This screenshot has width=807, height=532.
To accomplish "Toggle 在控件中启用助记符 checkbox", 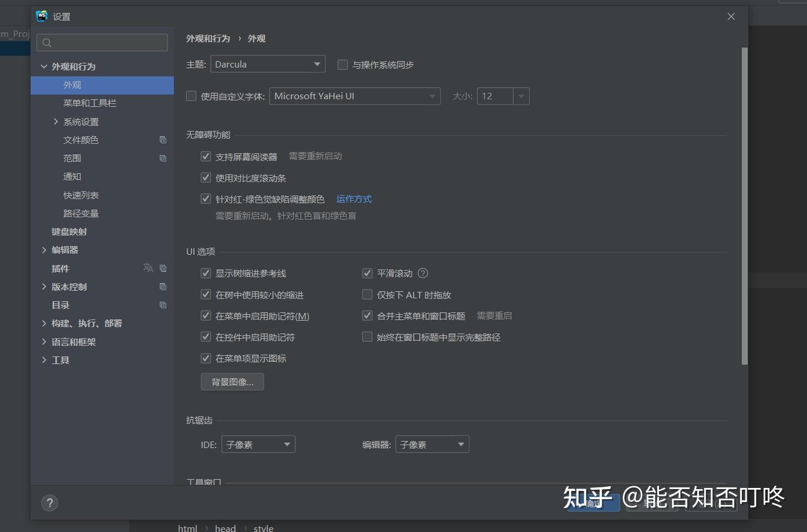I will tap(206, 336).
